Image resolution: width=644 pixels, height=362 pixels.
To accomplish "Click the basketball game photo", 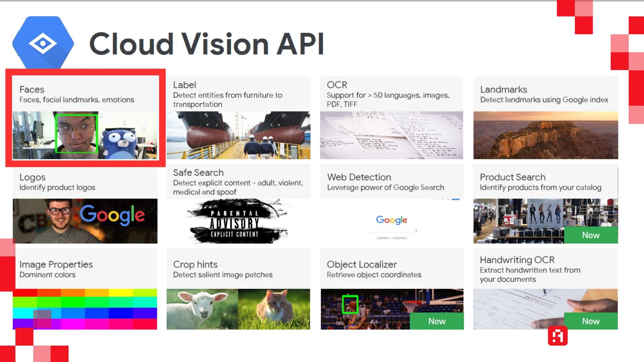I will pyautogui.click(x=392, y=309).
